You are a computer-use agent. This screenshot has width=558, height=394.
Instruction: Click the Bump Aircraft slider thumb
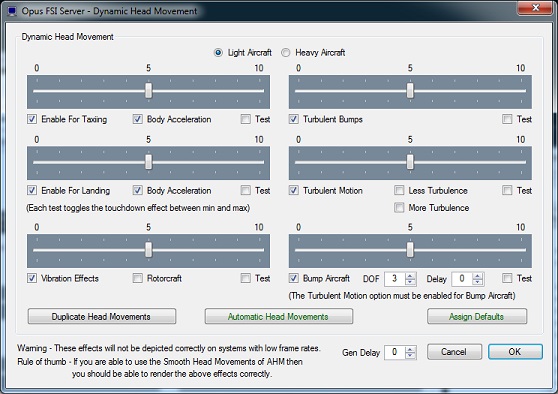pos(410,249)
